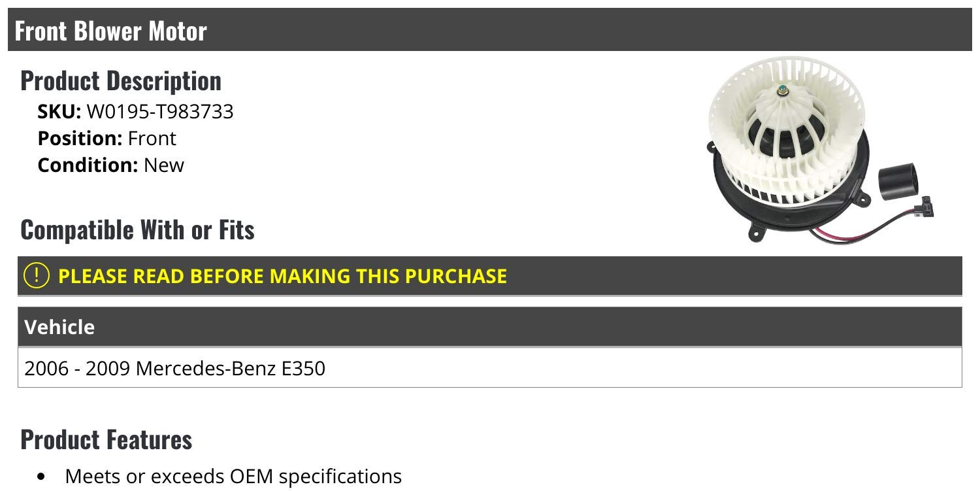Click the Condition: New line

point(111,165)
